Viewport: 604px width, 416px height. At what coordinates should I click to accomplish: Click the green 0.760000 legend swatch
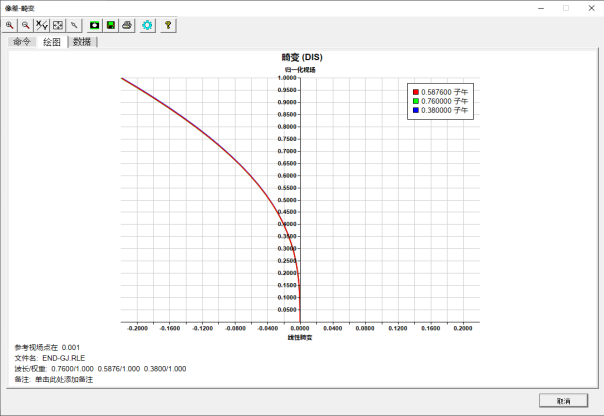click(416, 101)
